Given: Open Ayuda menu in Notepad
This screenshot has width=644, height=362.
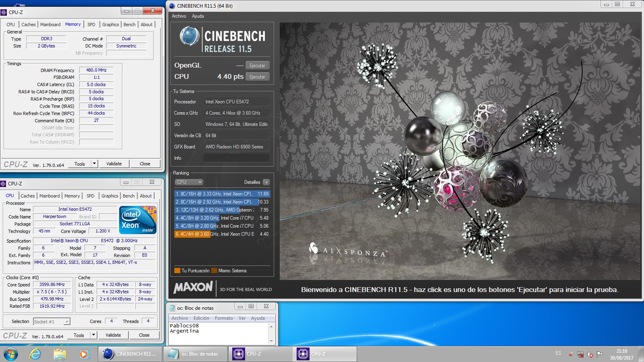Looking at the screenshot, I should tap(258, 318).
